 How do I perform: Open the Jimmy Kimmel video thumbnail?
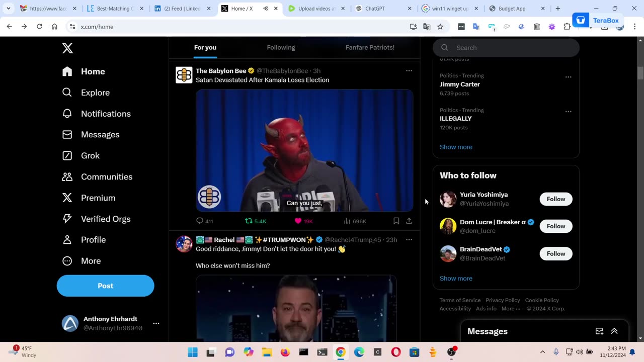click(x=296, y=308)
